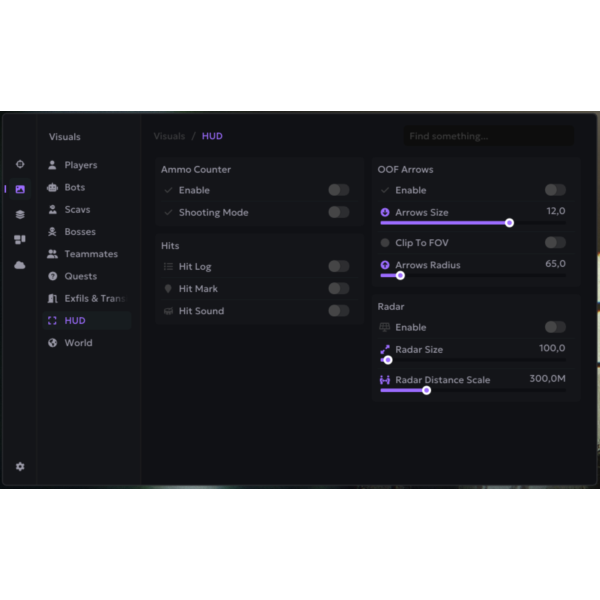The width and height of the screenshot is (600, 600).
Task: Toggle OOF Arrows Enable switch
Action: (555, 190)
